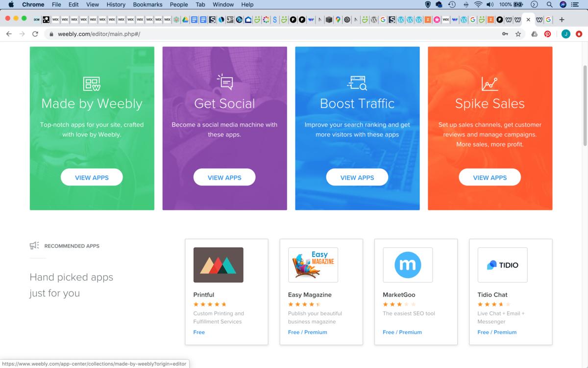Open the Help menu
The image size is (588, 368).
(x=247, y=4)
